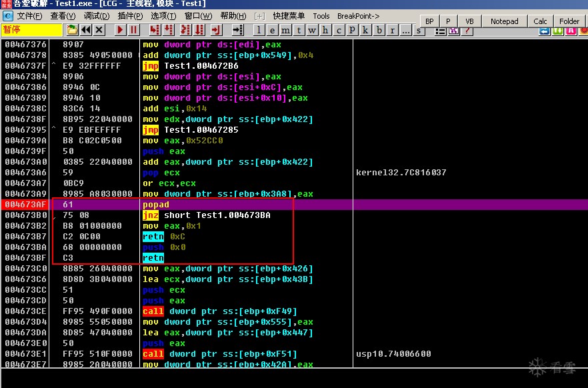Open file with the folder icon

point(72,29)
